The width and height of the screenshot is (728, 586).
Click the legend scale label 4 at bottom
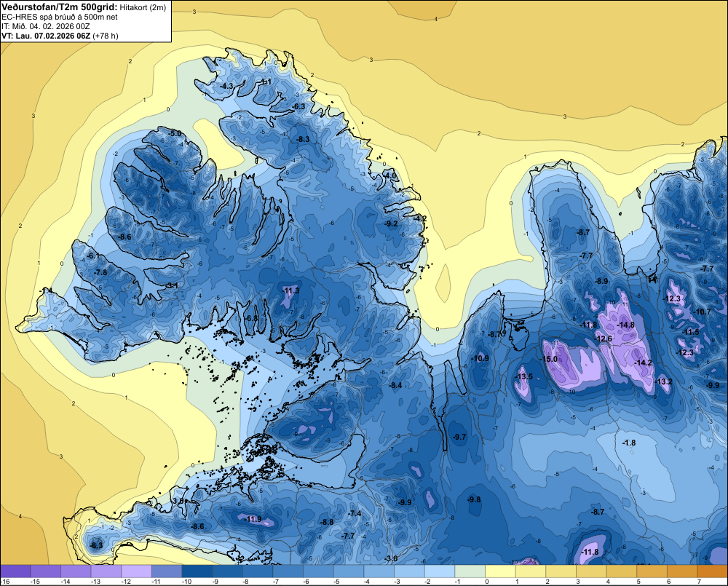pos(608,582)
